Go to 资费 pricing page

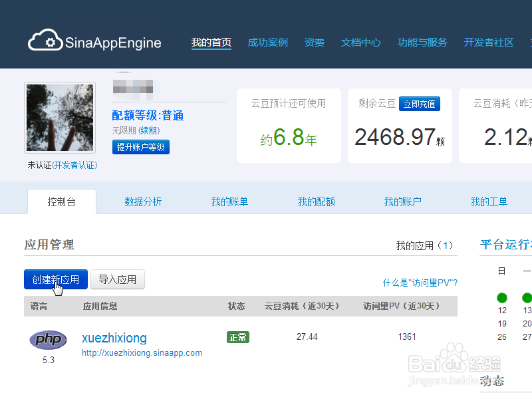click(314, 43)
